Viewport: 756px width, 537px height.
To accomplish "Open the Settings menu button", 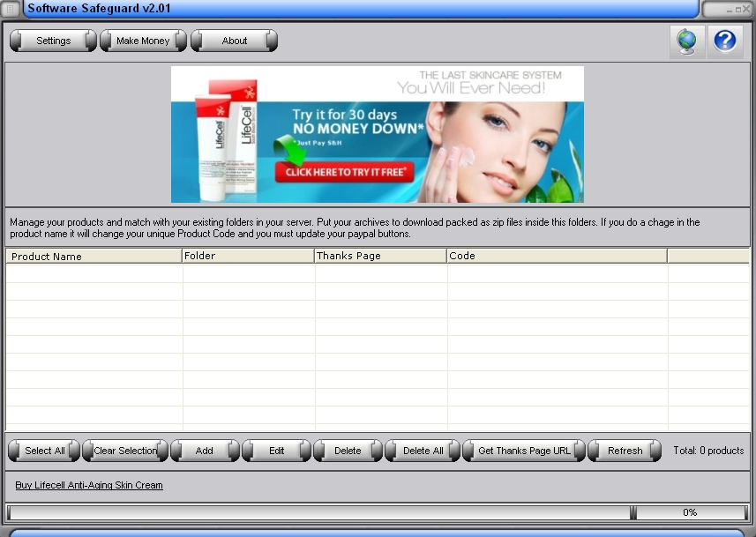I will (53, 41).
